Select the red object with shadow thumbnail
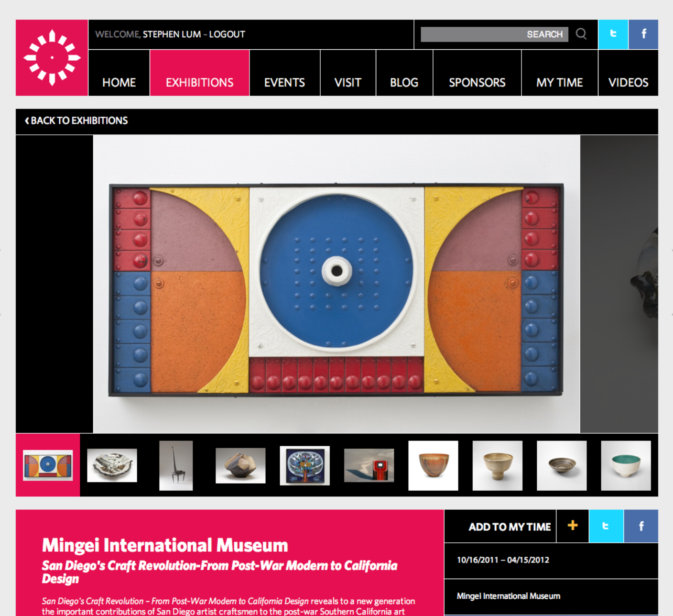The width and height of the screenshot is (673, 616). coord(369,465)
